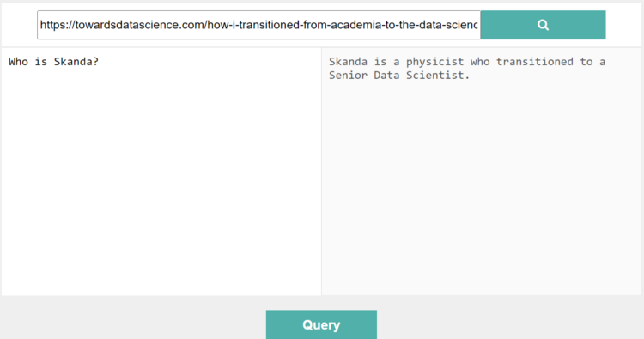Click the magnifying glass search icon

tap(543, 25)
